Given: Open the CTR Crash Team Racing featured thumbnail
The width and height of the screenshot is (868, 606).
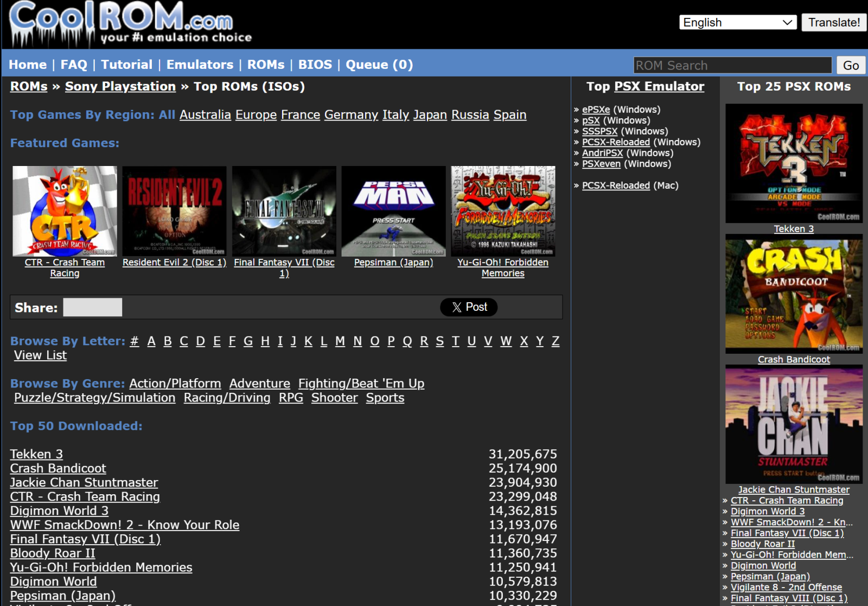Looking at the screenshot, I should pyautogui.click(x=65, y=211).
